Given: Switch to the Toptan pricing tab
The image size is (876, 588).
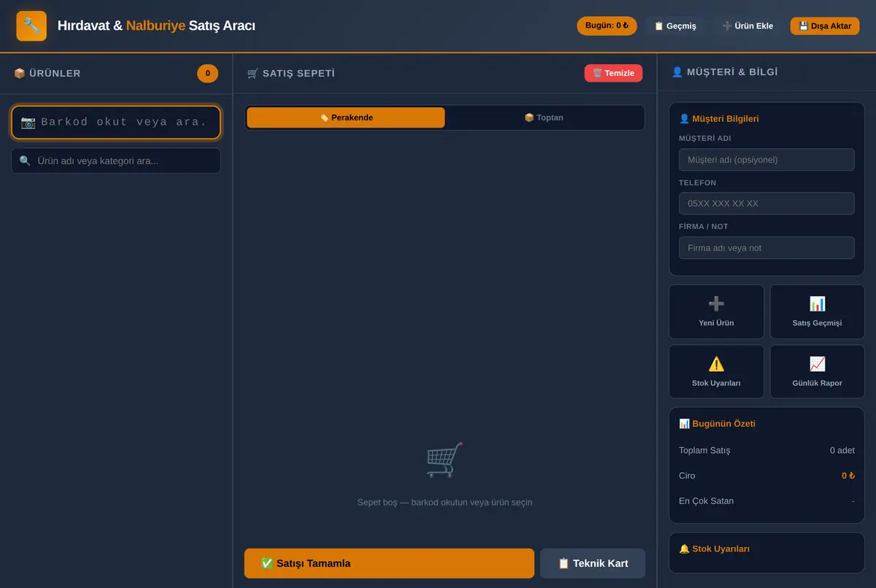Looking at the screenshot, I should coord(544,117).
